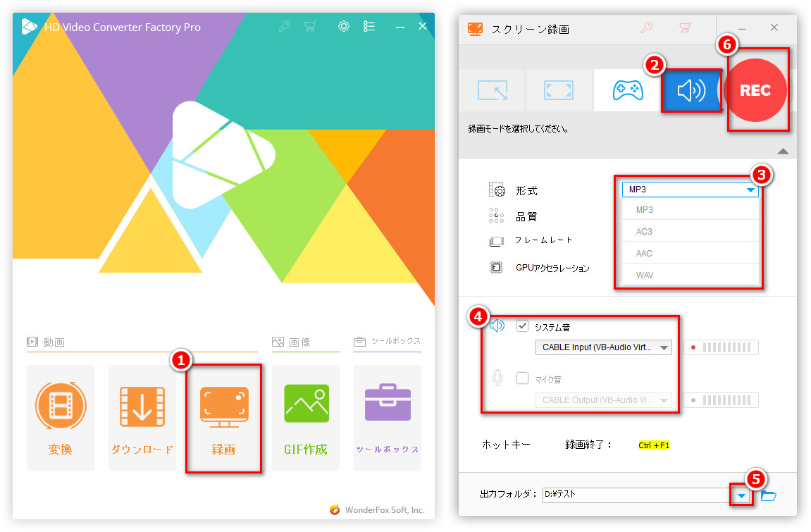Open the settings gear in main window
The height and width of the screenshot is (532, 811).
coord(343,26)
